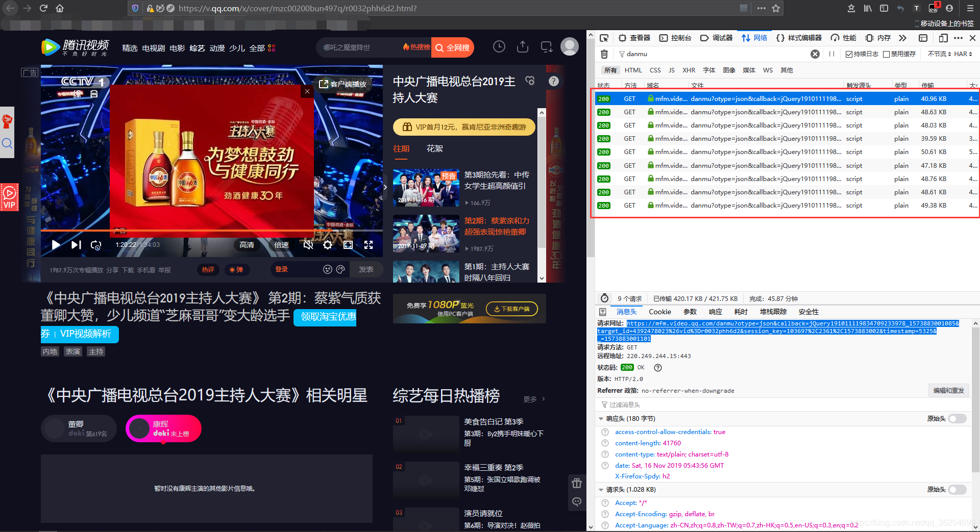The width and height of the screenshot is (980, 532).
Task: Unmute the video player volume
Action: [308, 245]
